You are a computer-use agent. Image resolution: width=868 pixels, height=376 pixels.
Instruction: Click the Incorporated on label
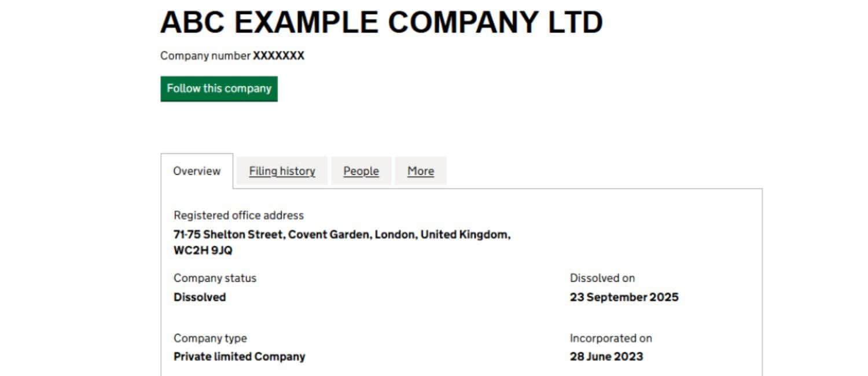click(610, 338)
